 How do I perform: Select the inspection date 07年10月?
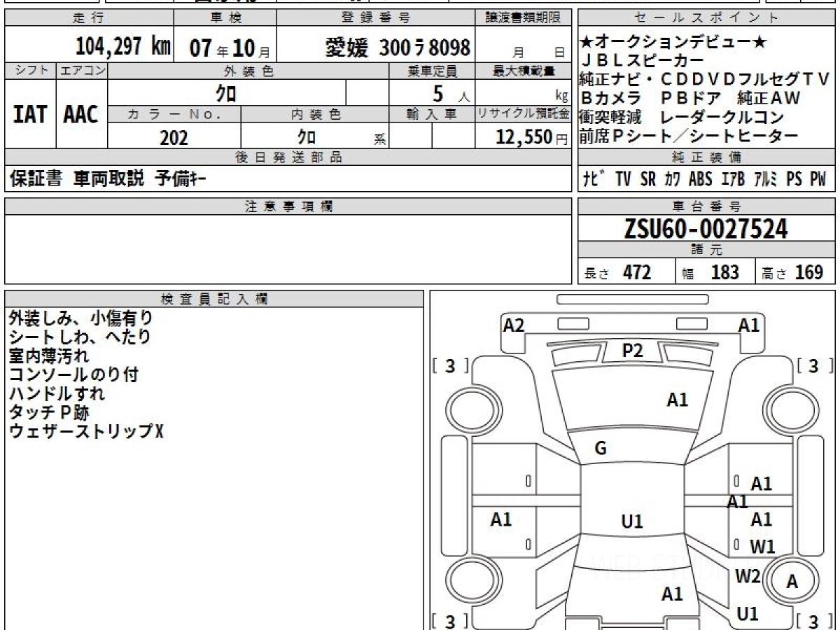tap(230, 48)
